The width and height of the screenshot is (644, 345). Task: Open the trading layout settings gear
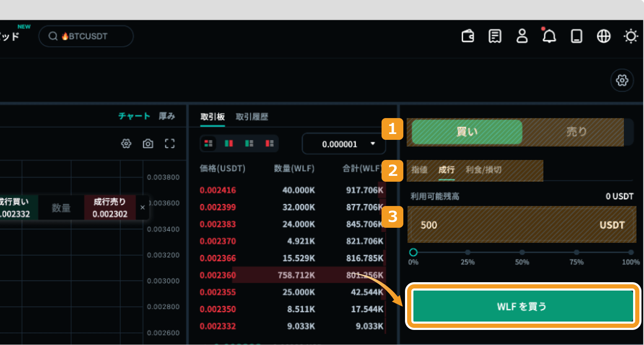(622, 80)
